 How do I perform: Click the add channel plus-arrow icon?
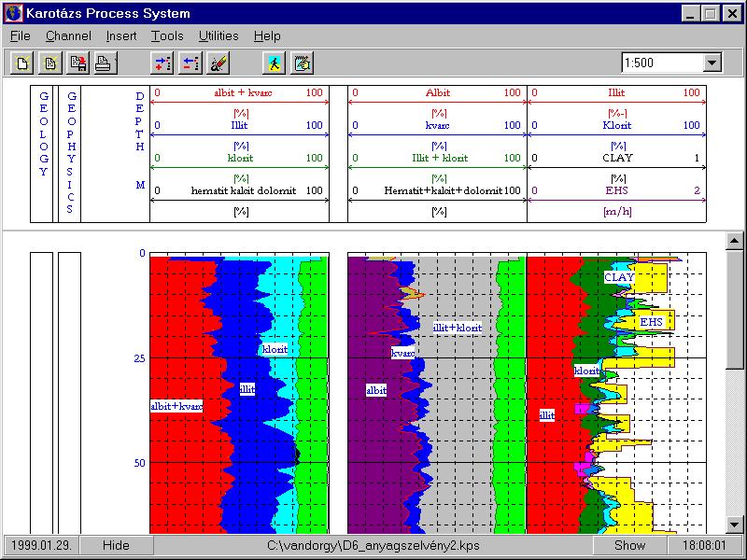[x=162, y=63]
